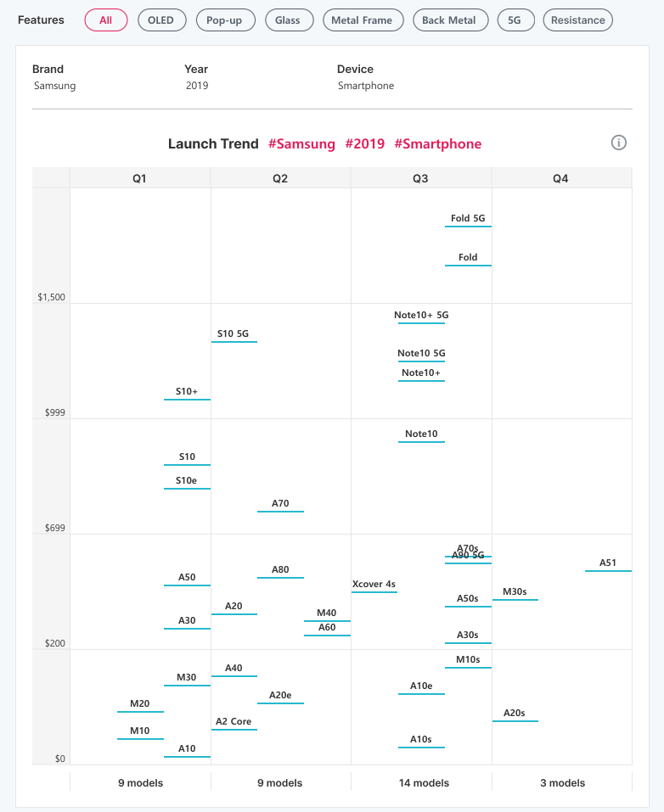Screen dimensions: 664x812
Task: Open the #Smartphone hashtag link
Action: (x=438, y=144)
